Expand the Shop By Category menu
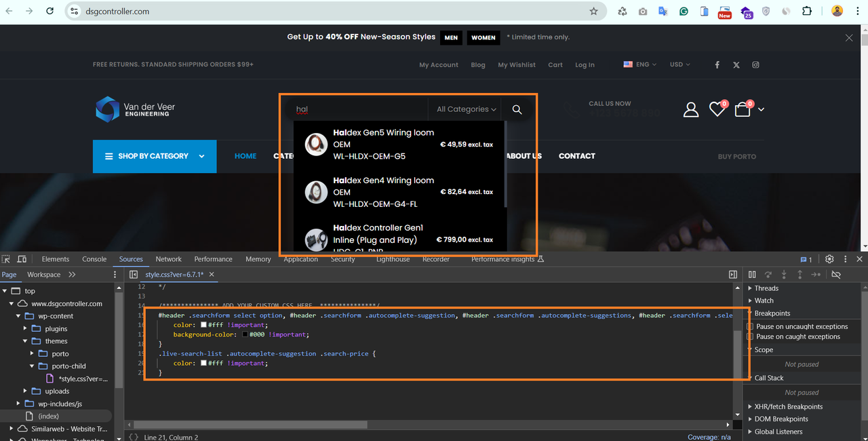This screenshot has width=868, height=441. 155,156
